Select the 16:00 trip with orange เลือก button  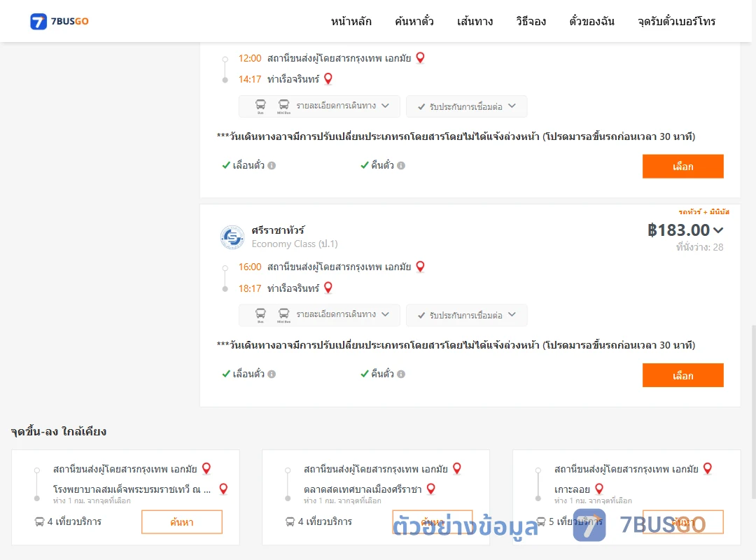point(682,375)
